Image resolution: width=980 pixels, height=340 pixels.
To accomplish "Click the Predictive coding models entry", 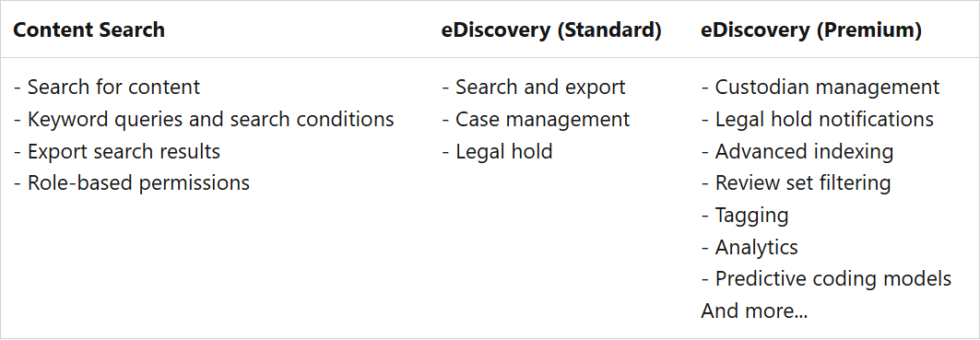I will tap(826, 279).
